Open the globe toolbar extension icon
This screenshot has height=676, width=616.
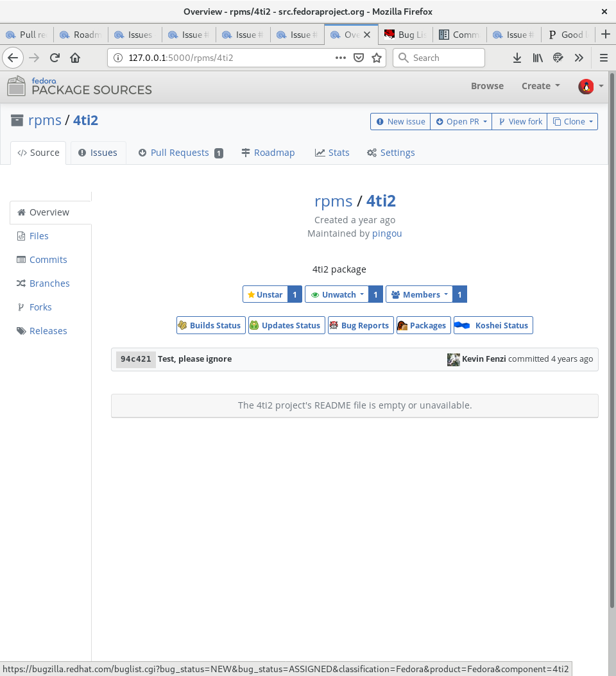click(558, 58)
